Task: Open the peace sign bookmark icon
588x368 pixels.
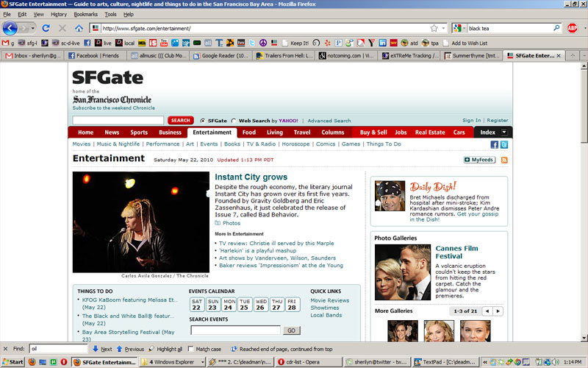Action: (263, 43)
